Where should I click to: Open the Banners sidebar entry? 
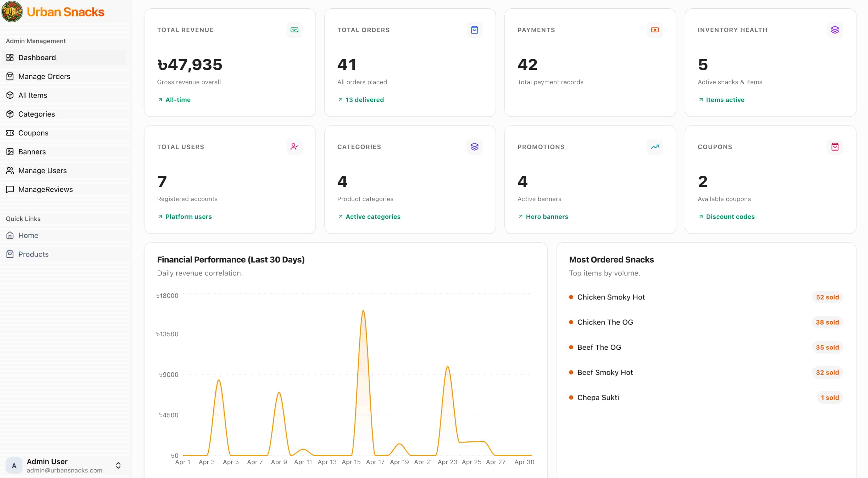click(64, 152)
